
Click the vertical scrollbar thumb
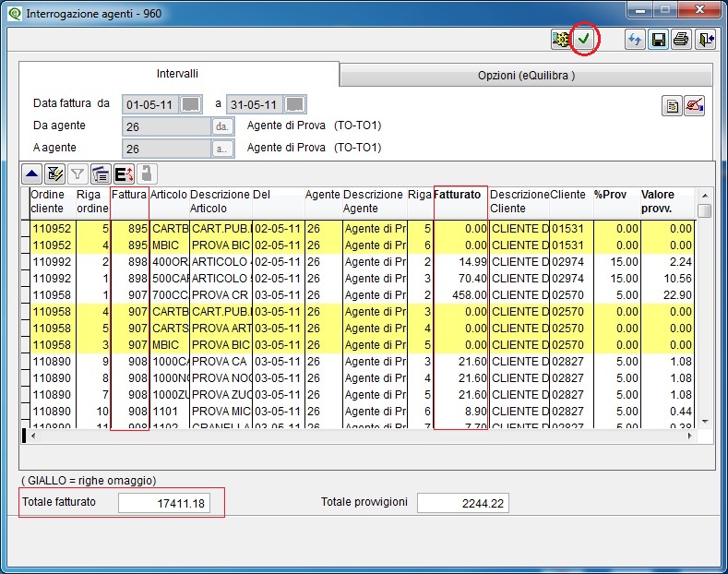[705, 210]
